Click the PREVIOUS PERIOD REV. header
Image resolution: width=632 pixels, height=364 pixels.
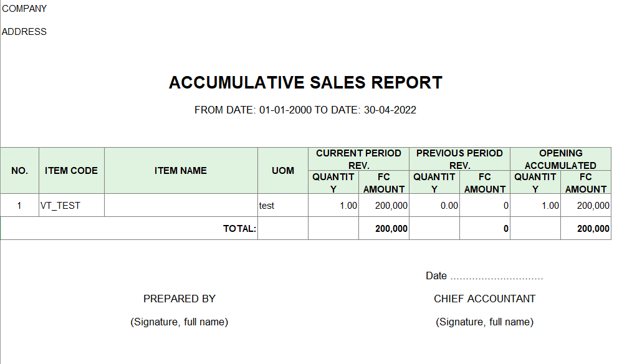(459, 159)
